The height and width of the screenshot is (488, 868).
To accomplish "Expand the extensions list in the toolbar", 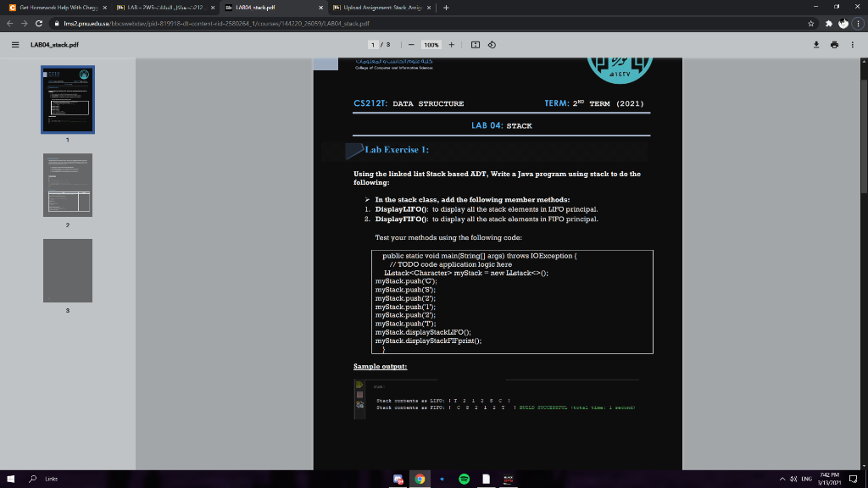I will [829, 24].
